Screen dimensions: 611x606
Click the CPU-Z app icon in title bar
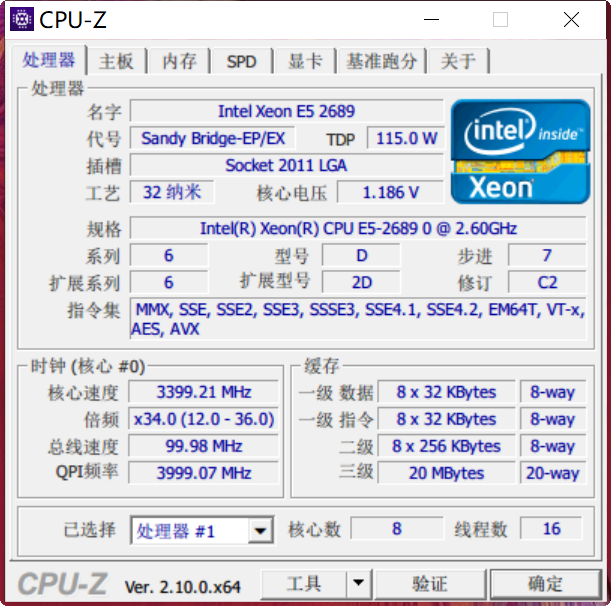pos(22,19)
